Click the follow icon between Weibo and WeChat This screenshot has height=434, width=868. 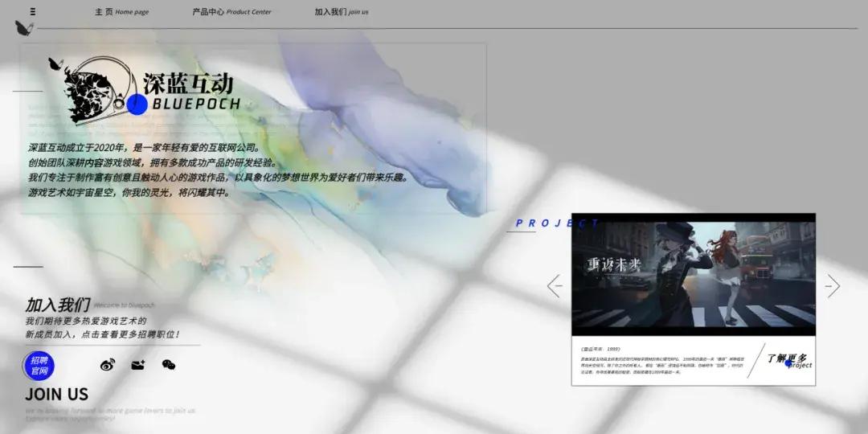(138, 365)
